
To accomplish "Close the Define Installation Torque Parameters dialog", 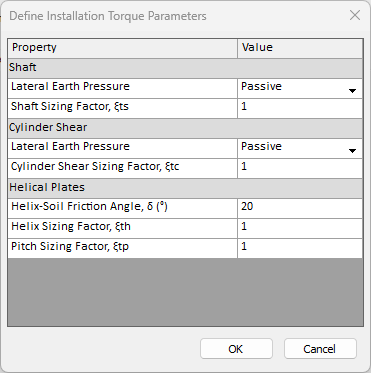I will pyautogui.click(x=355, y=15).
